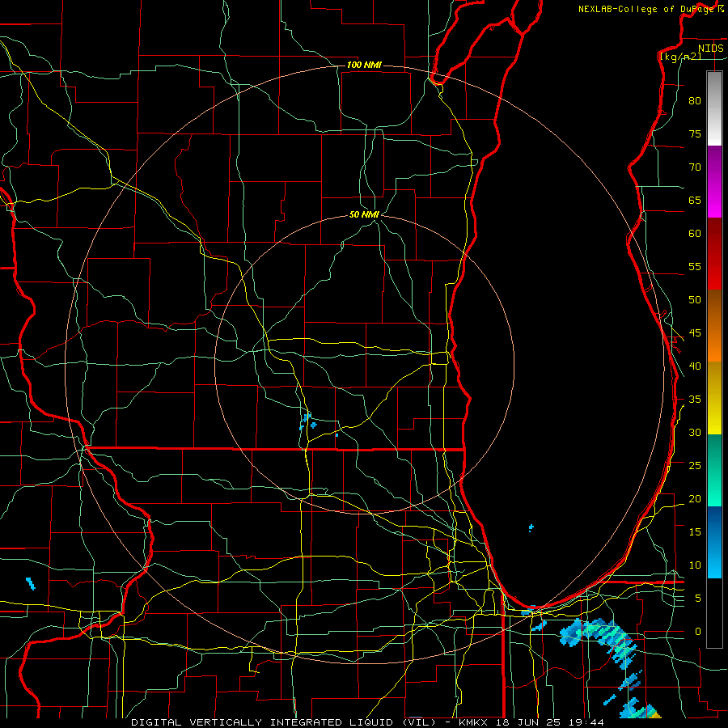Pick the yellow segment of the VIL color bar

714,398
